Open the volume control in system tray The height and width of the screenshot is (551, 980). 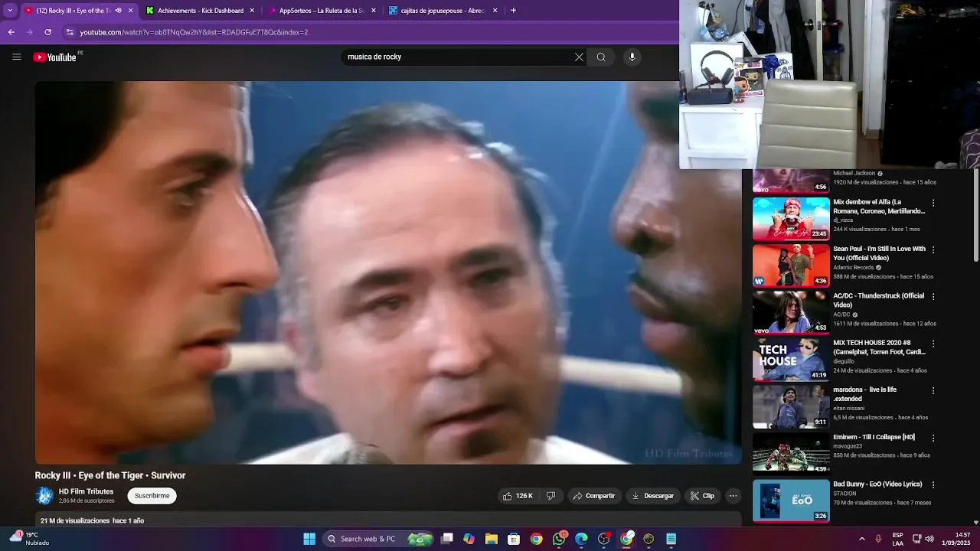point(929,539)
